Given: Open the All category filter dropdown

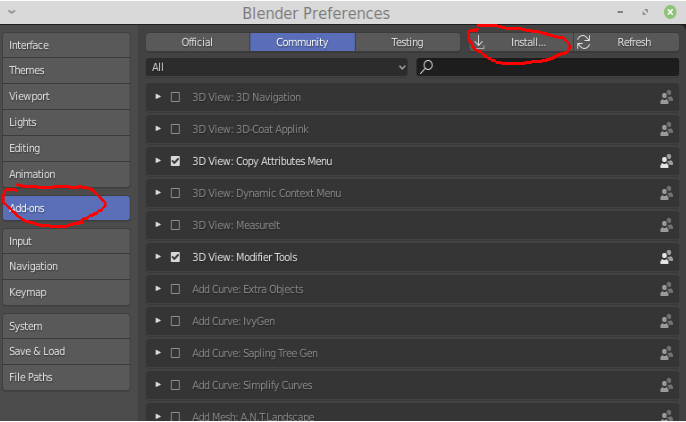Looking at the screenshot, I should tap(277, 67).
